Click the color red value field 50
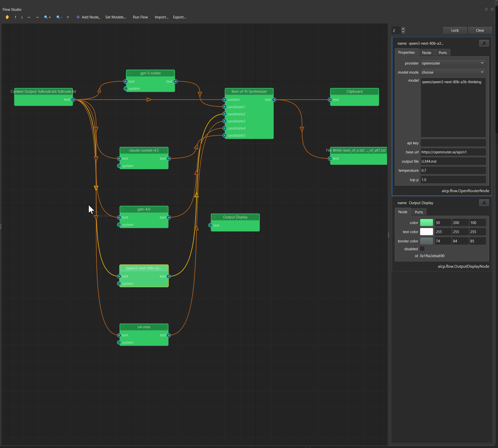Screen dimensions: 498x448 tap(443, 223)
